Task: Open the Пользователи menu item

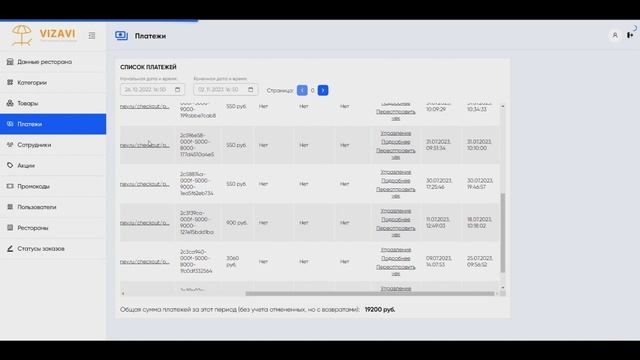Action: [x=53, y=207]
